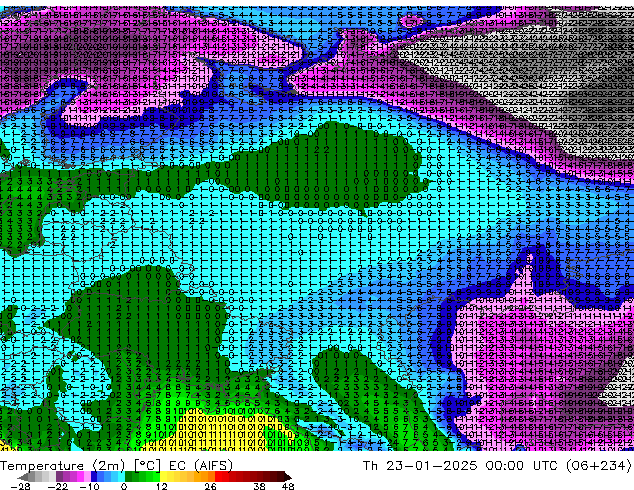Viewport: 634px width, 490px height.
Task: Click the "00:00 UTC" time text
Action: click(524, 466)
